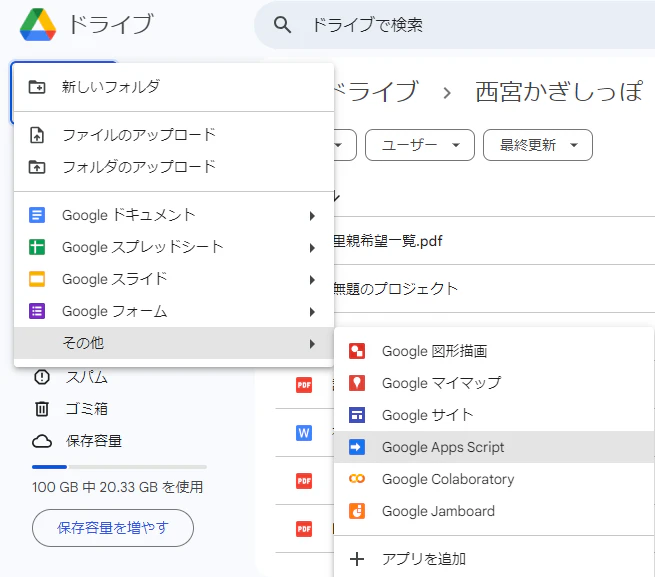Select Google Jamboard entry

[494, 511]
